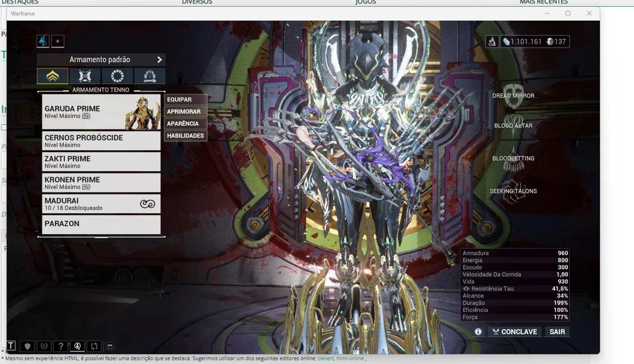Screen dimensions: 634x364
Task: Open help with the question mark icon
Action: (61, 346)
